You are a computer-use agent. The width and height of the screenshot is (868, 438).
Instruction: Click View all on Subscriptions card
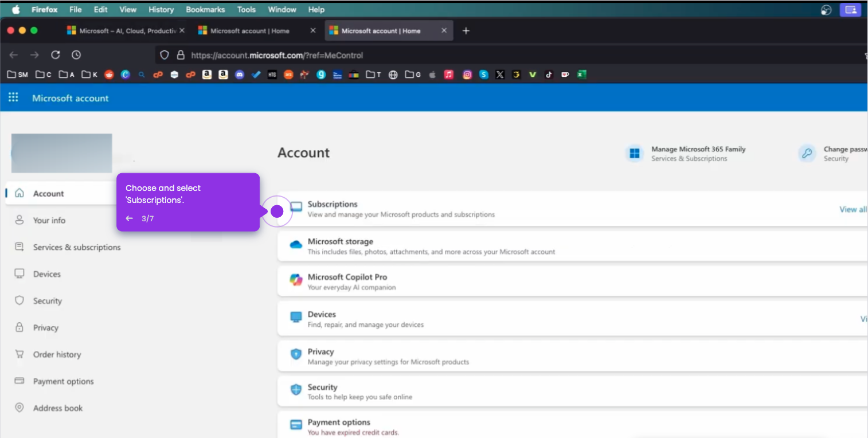853,209
